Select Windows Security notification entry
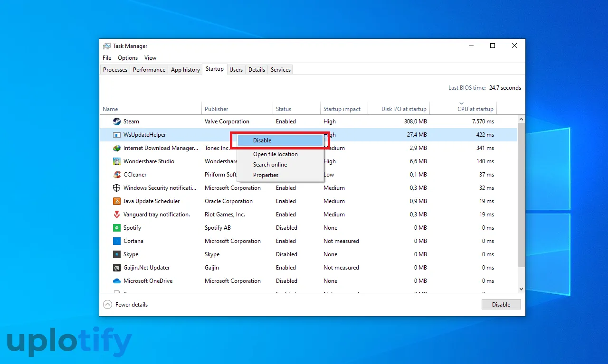Image resolution: width=608 pixels, height=364 pixels. pos(160,188)
